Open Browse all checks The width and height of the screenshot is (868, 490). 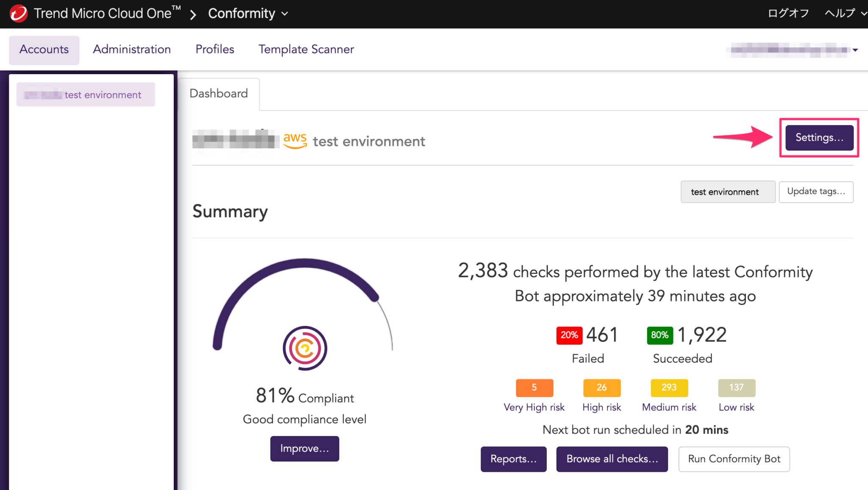point(612,459)
